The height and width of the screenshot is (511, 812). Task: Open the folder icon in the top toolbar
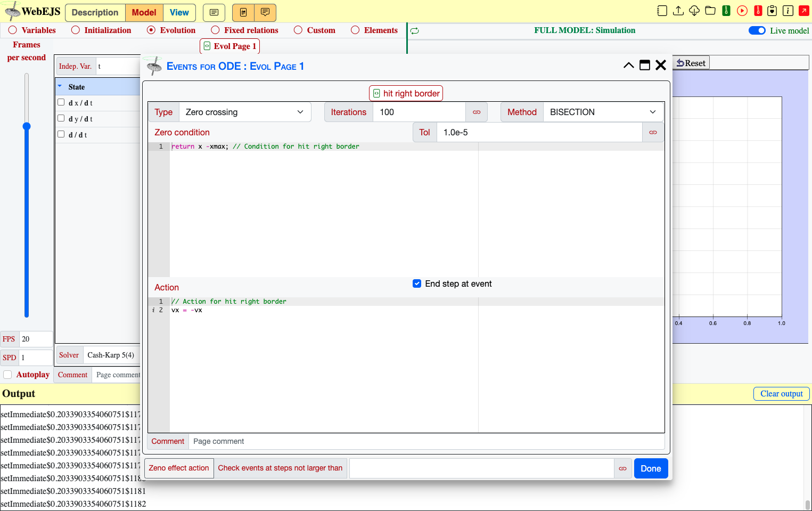click(x=710, y=11)
